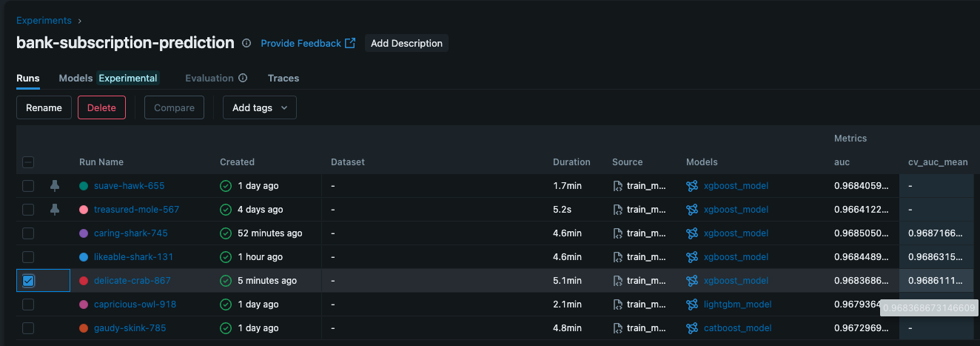Click the Evaluation tab info icon

pos(243,78)
